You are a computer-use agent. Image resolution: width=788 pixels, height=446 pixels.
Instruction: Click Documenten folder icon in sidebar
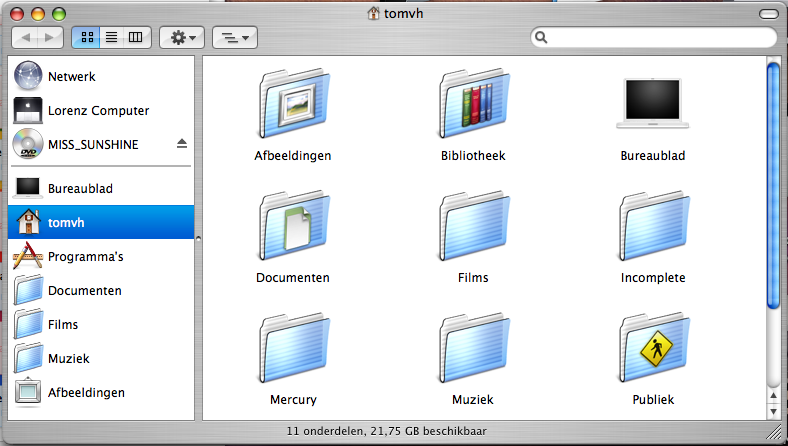coord(28,290)
